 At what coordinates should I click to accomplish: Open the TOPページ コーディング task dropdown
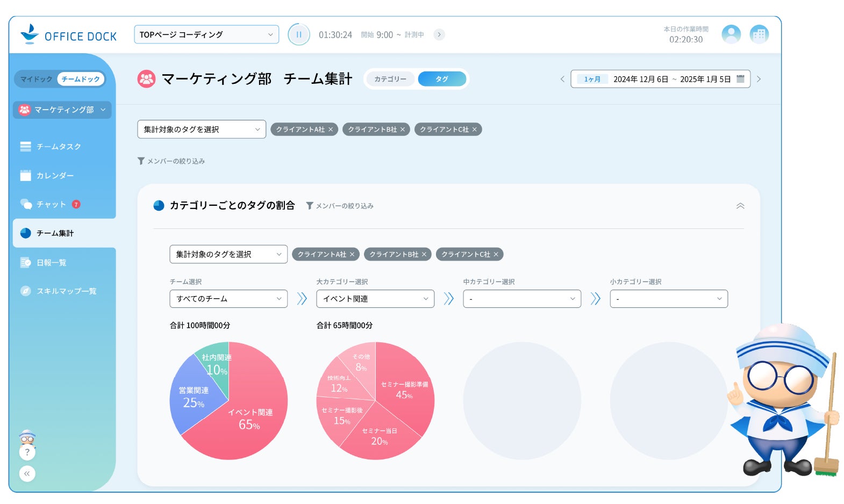tap(206, 34)
